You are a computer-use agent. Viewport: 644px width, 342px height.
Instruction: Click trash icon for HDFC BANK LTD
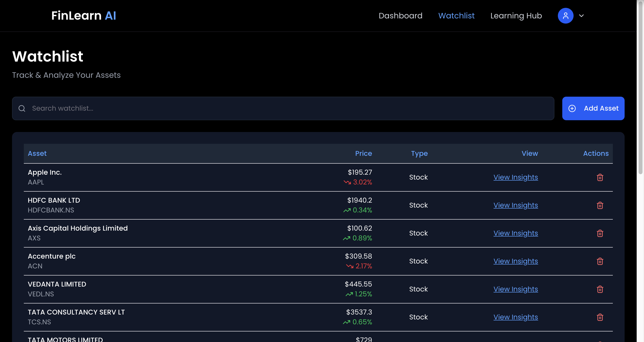pyautogui.click(x=600, y=205)
